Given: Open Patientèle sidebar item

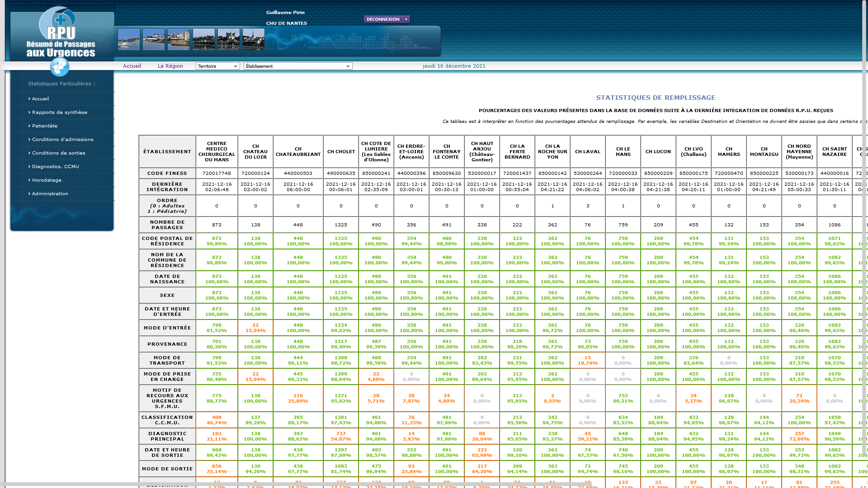Looking at the screenshot, I should [44, 126].
